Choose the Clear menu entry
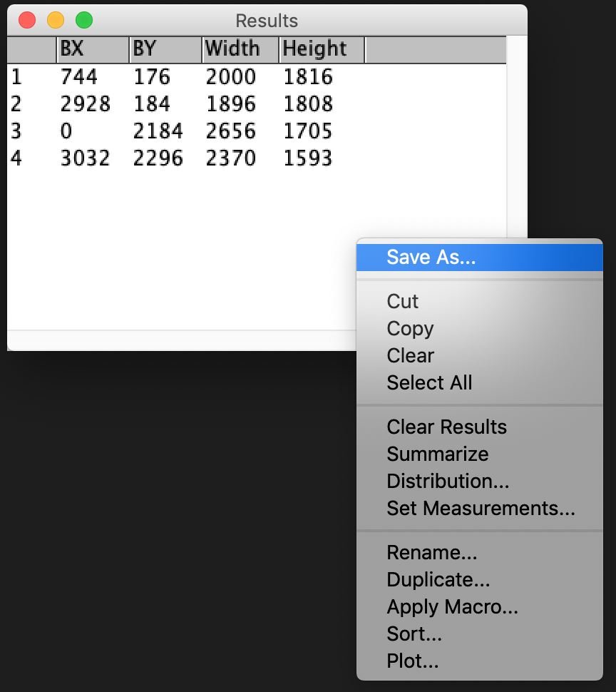The image size is (616, 692). tap(410, 356)
